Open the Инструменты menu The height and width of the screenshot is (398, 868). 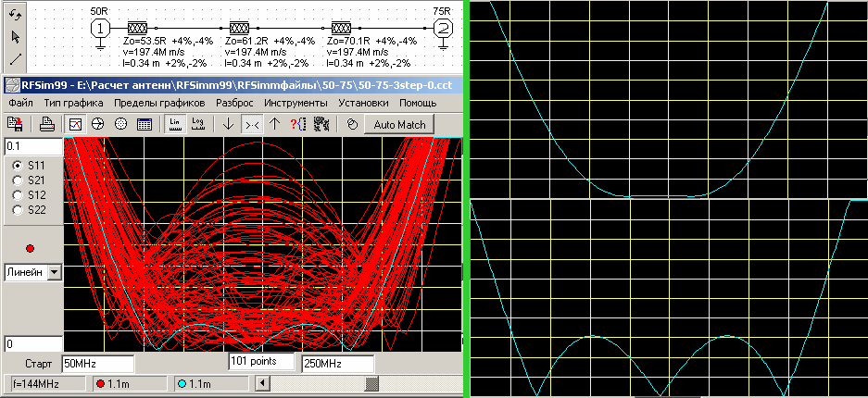296,103
